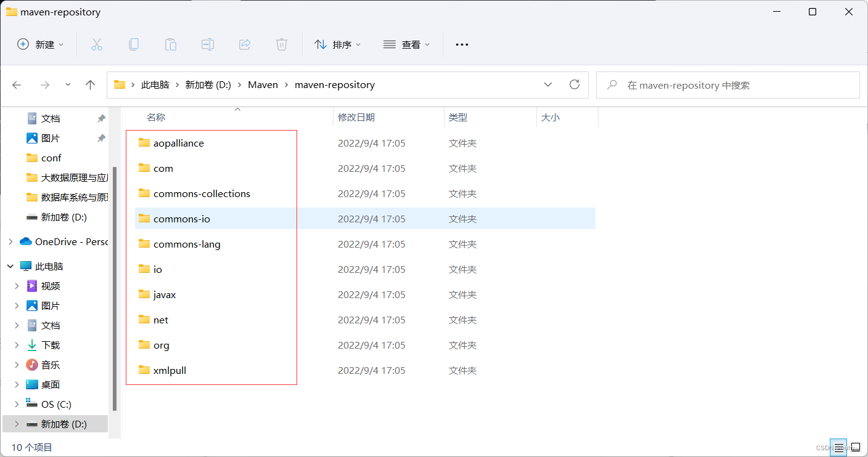
Task: Expand the 桌面 desktop tree node
Action: coord(17,384)
